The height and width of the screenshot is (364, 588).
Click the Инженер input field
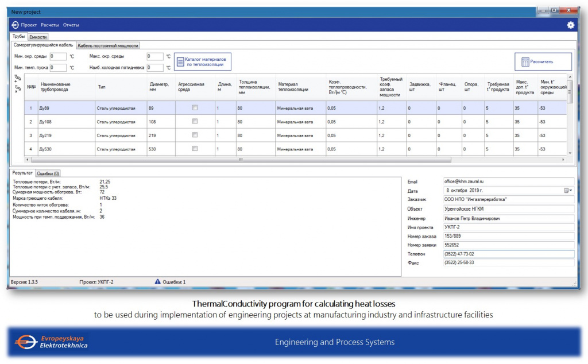tap(509, 218)
